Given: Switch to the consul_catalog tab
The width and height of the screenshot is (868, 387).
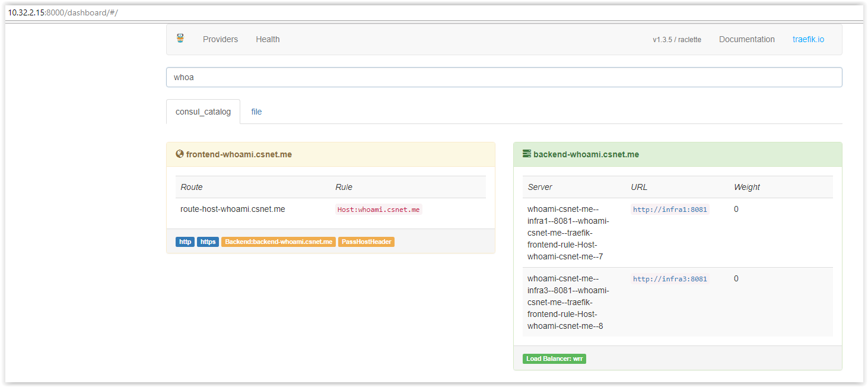Looking at the screenshot, I should (x=203, y=112).
